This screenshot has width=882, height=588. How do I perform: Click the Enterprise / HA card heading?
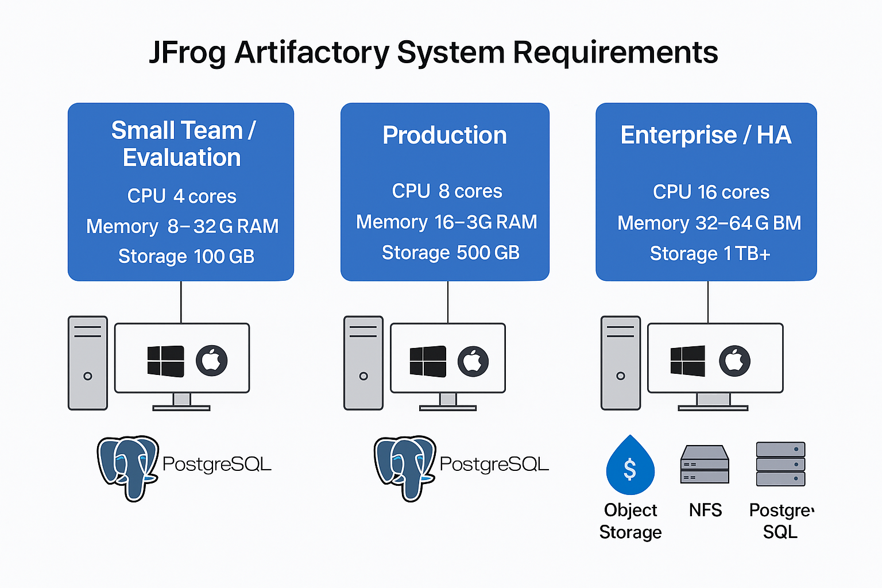click(x=706, y=136)
